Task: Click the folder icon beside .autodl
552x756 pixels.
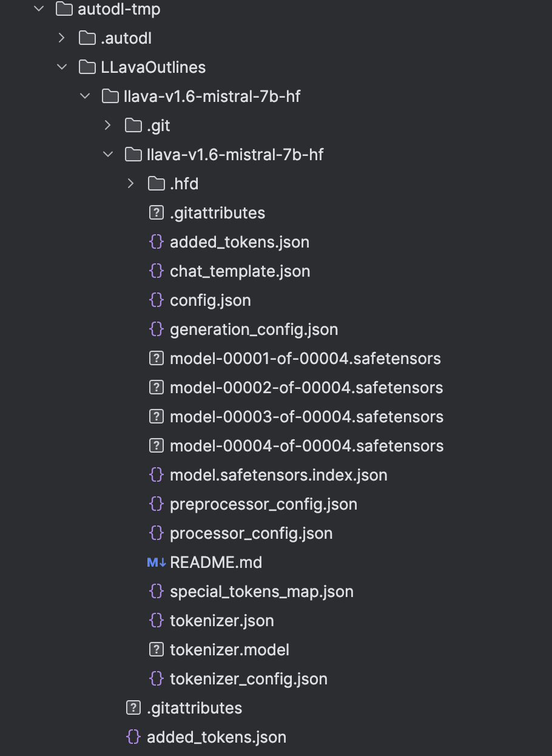Action: tap(87, 38)
